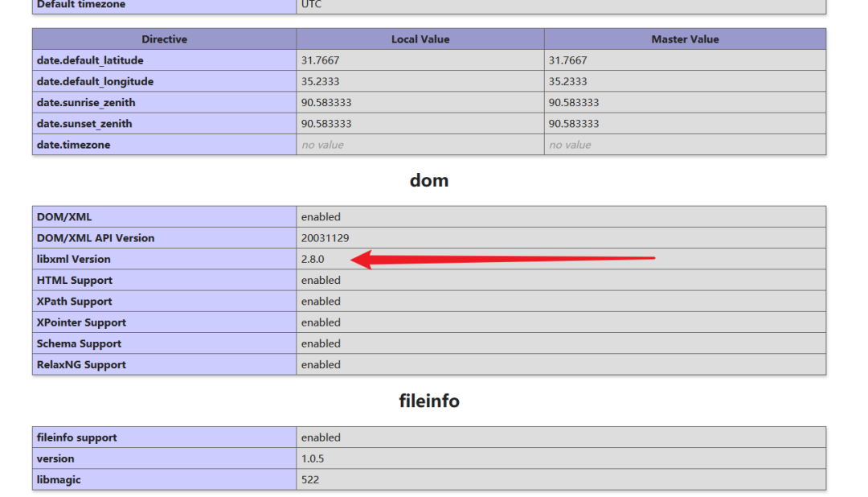This screenshot has height=497, width=868.
Task: Click Default timezone label
Action: tap(81, 4)
